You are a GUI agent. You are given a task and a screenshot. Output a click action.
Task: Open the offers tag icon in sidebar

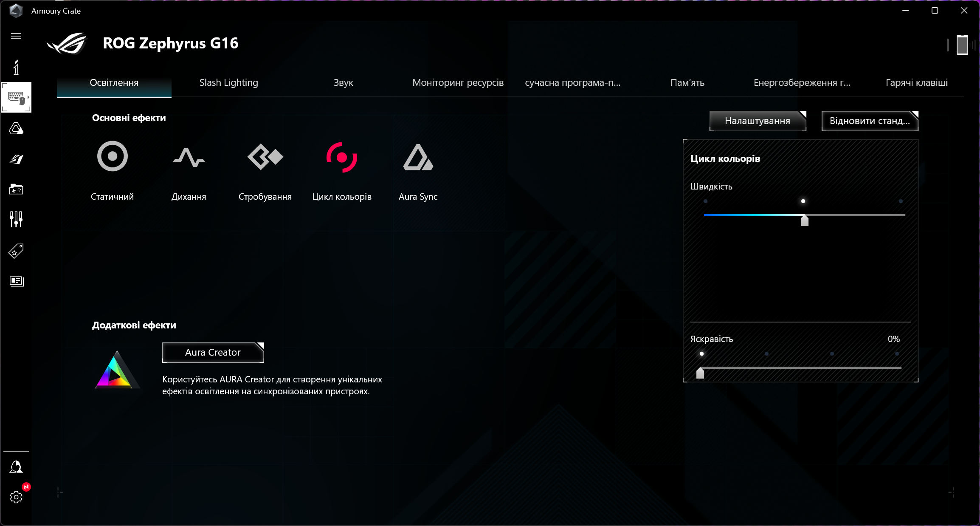tap(16, 251)
